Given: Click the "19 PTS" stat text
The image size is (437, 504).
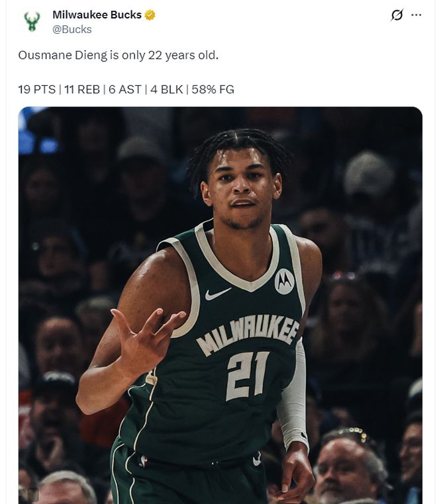Looking at the screenshot, I should click(36, 89).
